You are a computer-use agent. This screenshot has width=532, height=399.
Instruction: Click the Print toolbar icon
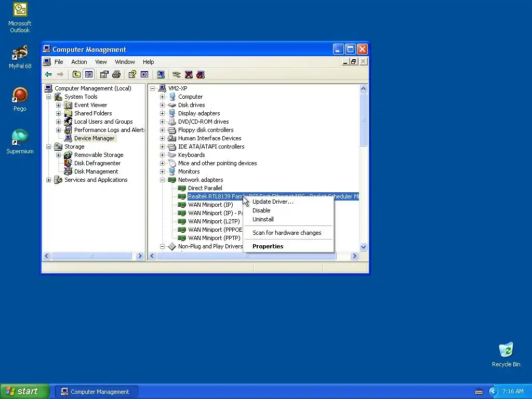pos(116,74)
